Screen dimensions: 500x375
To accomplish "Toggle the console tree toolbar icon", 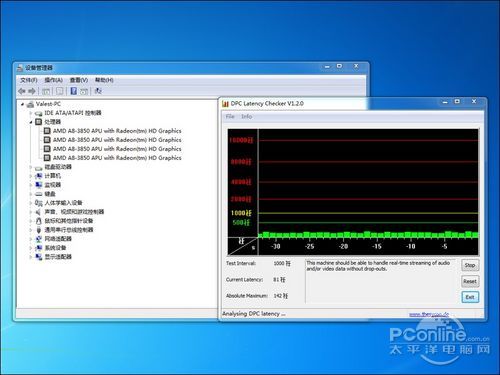I will point(46,91).
